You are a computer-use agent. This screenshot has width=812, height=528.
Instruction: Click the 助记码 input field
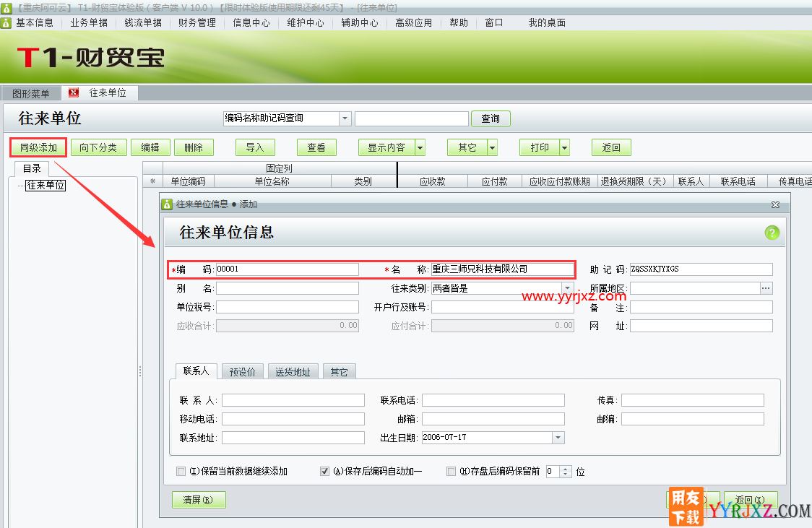pyautogui.click(x=701, y=269)
